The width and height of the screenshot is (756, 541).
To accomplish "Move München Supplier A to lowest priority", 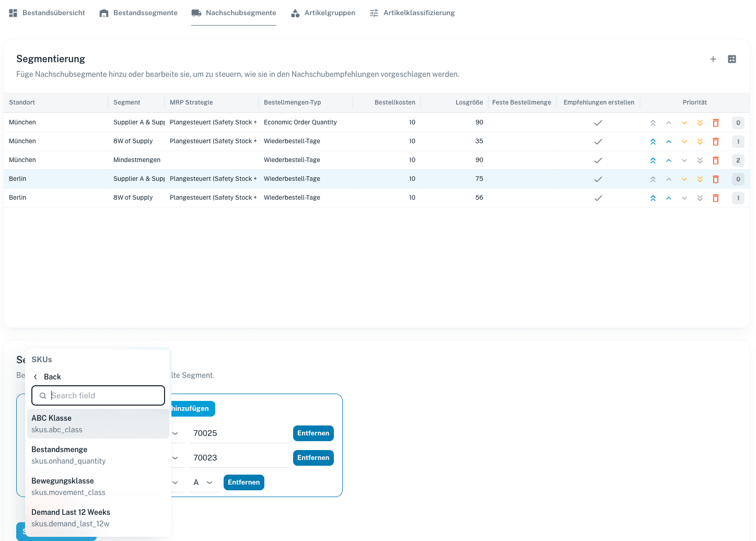I will [700, 123].
